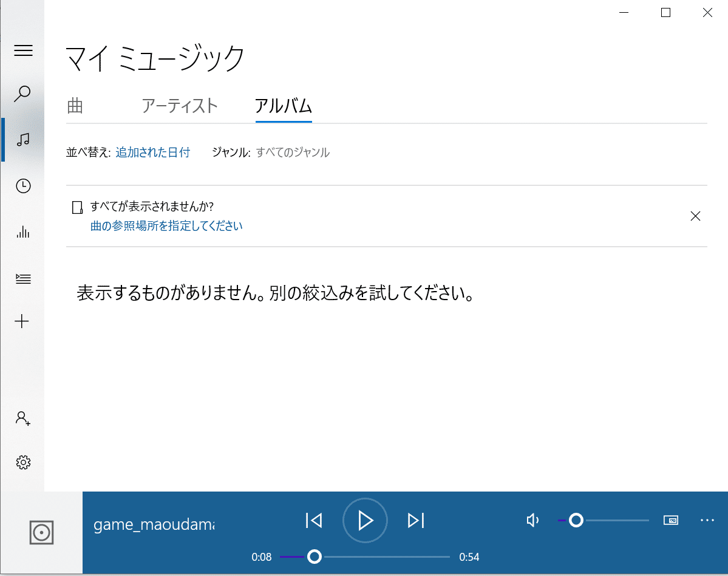
Task: Create a new playlist with the plus icon
Action: 23,321
